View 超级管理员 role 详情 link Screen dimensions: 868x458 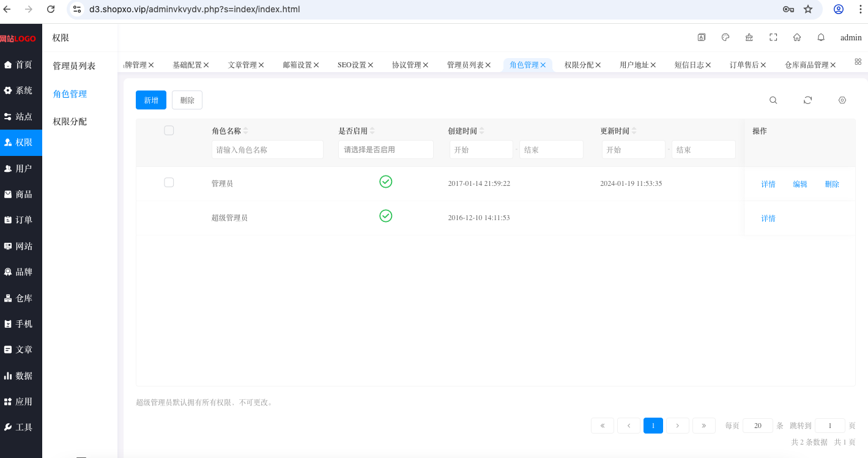click(x=768, y=218)
